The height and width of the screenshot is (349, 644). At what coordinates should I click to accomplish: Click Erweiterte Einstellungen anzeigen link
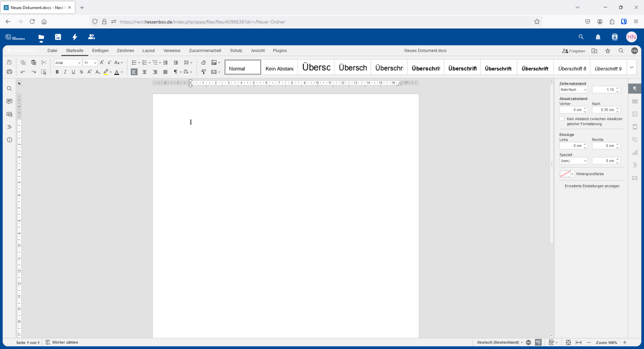592,186
